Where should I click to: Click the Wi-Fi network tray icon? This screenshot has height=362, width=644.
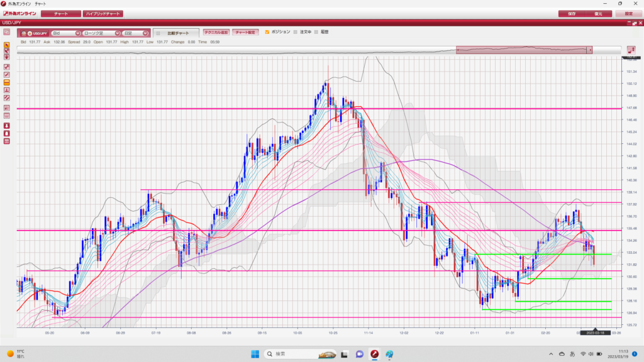[x=583, y=354]
